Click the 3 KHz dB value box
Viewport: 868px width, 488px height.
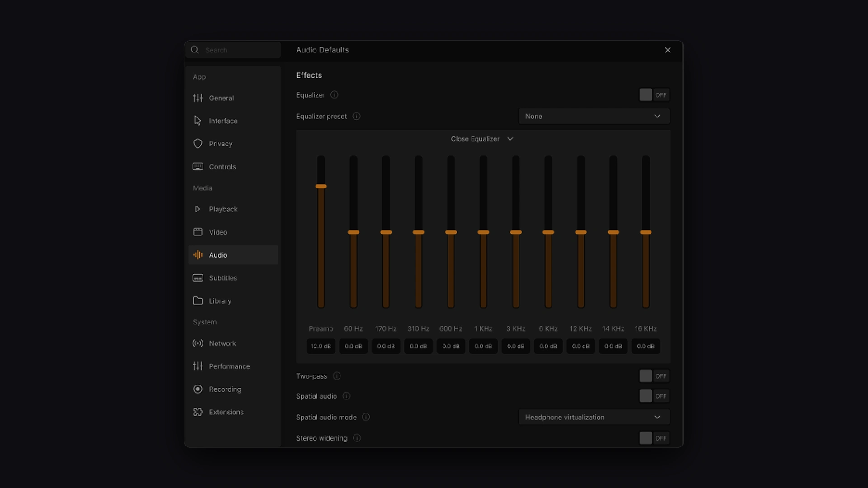click(x=516, y=346)
